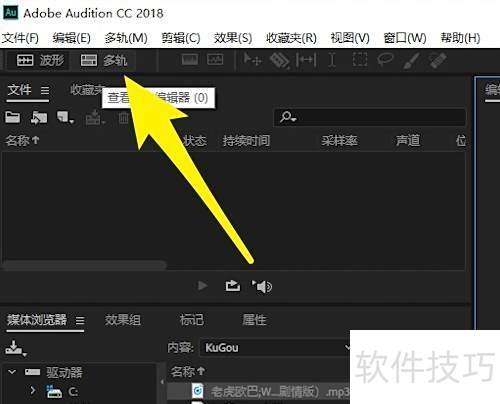
Task: Open the 剪辑(C) menu
Action: (181, 38)
